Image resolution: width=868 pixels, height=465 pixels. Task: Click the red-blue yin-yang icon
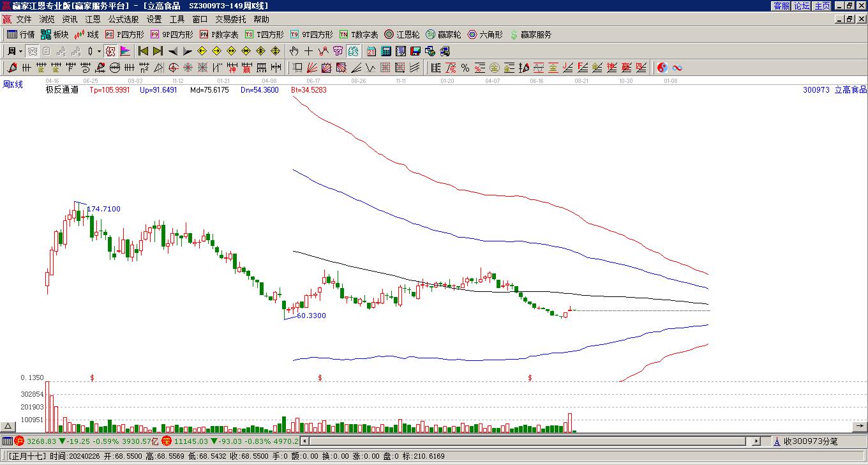662,68
